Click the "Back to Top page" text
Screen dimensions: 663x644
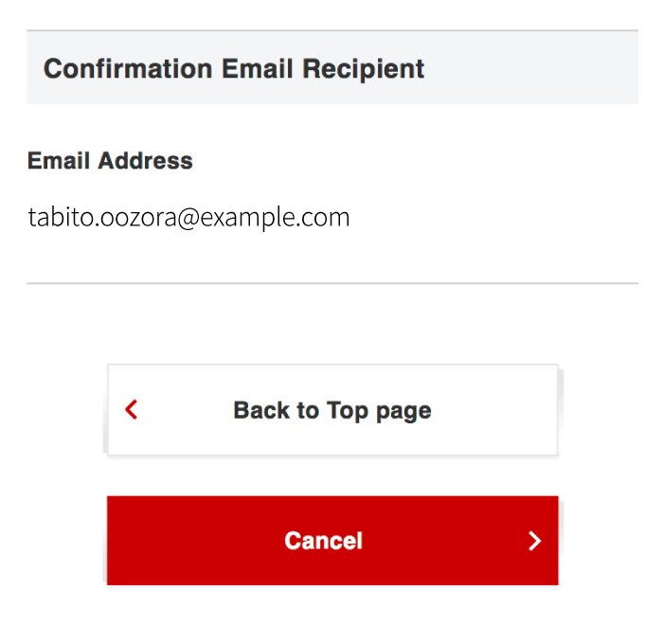331,410
